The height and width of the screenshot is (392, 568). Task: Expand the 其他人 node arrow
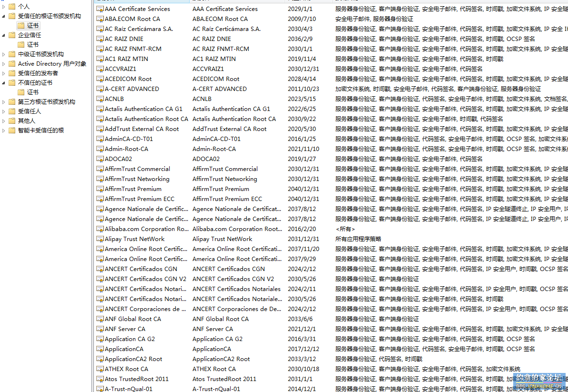(4, 121)
